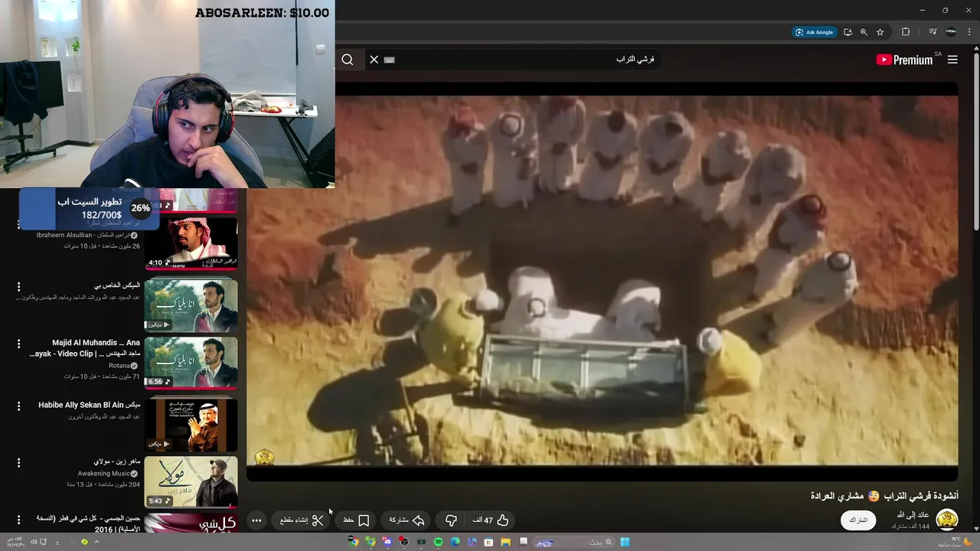
Task: Open the zoom magnifier in address bar
Action: coord(864,32)
